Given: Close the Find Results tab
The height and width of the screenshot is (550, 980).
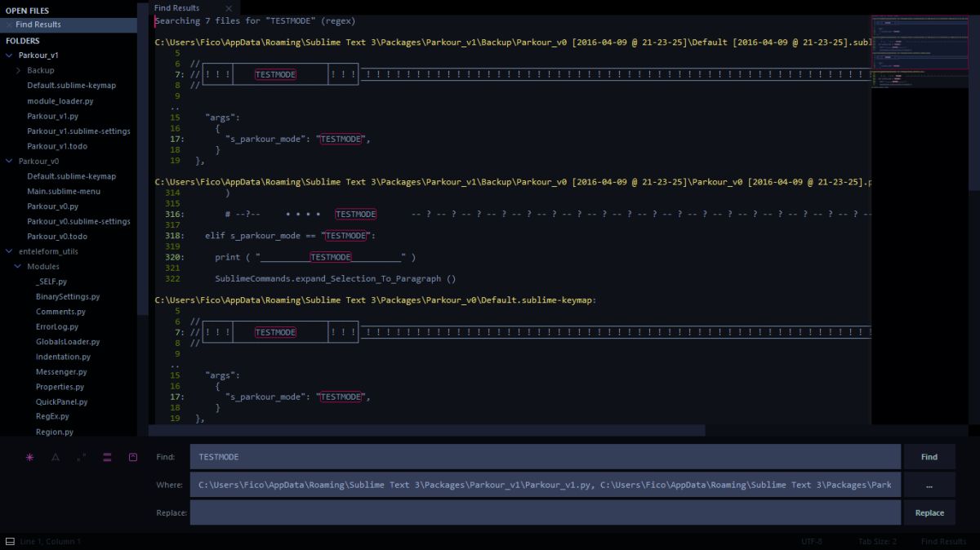Looking at the screenshot, I should coord(229,8).
